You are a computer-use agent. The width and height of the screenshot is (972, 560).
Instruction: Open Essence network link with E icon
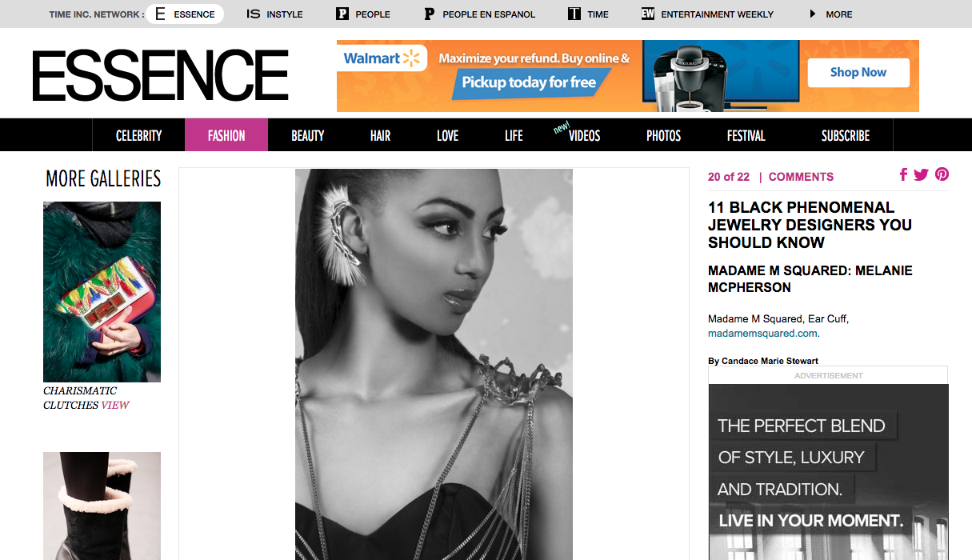click(x=185, y=14)
